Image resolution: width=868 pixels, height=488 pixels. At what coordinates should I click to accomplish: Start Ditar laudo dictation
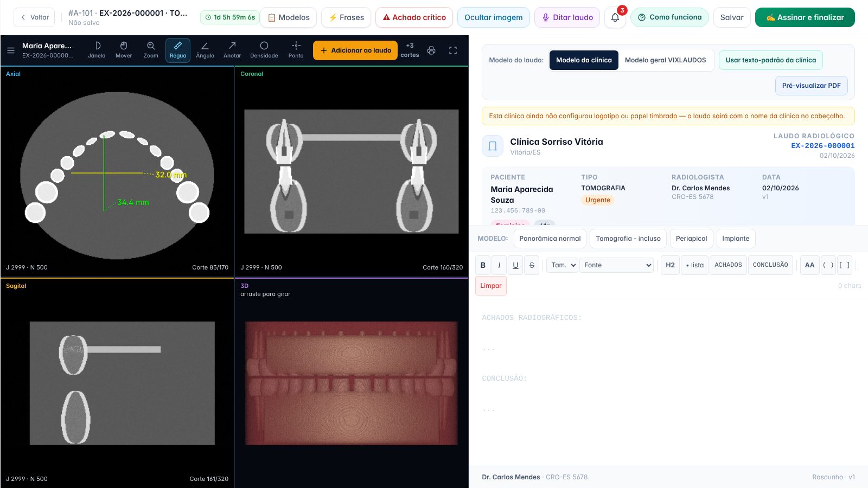(567, 17)
